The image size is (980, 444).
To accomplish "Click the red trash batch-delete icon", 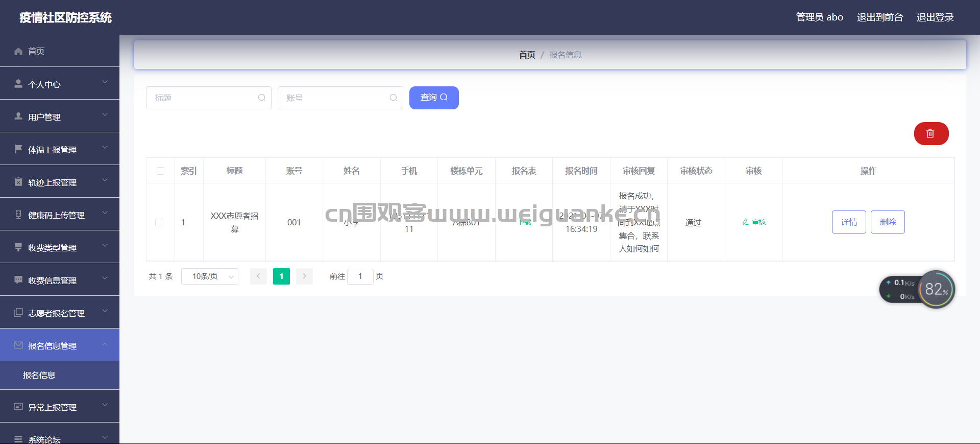I will coord(931,133).
